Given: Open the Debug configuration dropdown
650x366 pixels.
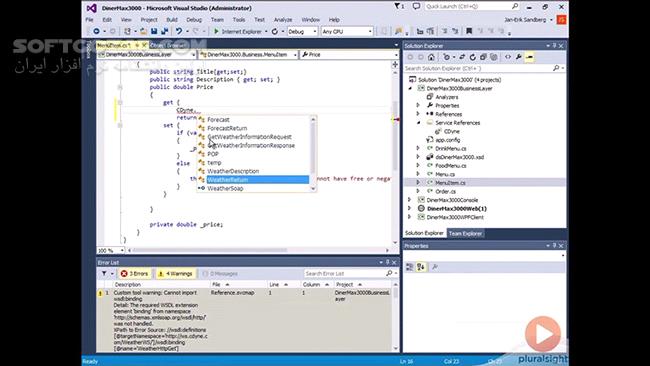Looking at the screenshot, I should (302, 32).
